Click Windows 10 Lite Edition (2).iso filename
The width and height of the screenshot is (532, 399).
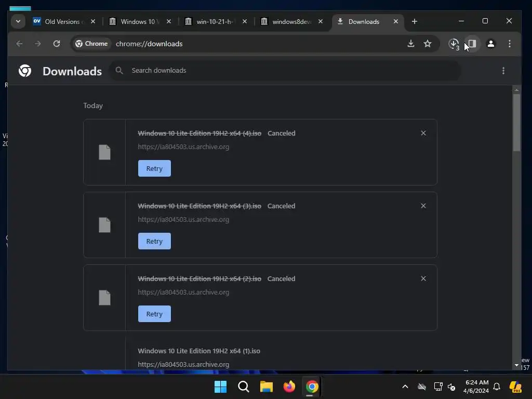(199, 278)
